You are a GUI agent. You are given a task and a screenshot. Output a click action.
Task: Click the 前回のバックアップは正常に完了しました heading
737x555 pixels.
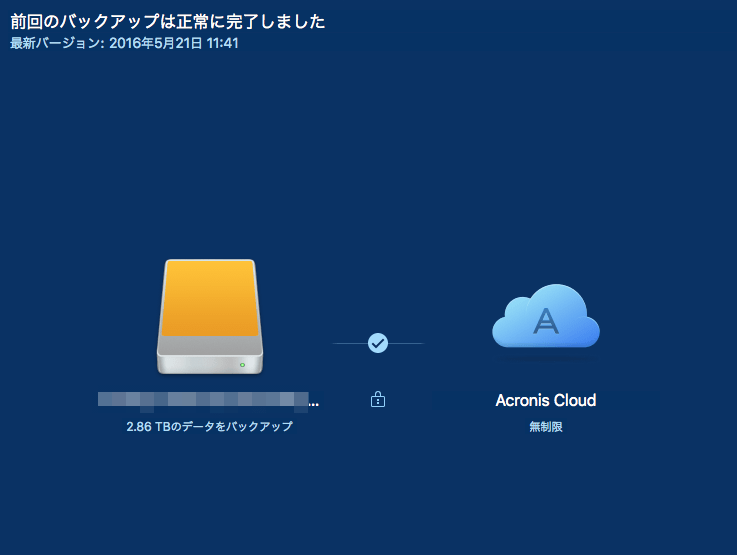click(x=167, y=22)
